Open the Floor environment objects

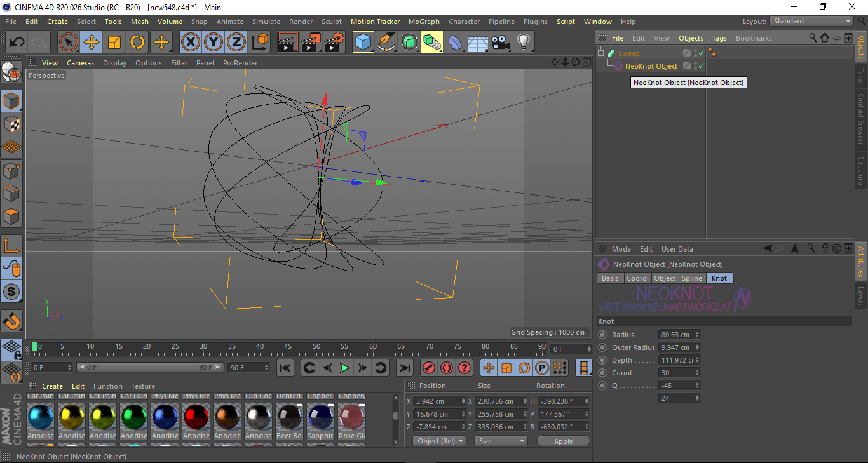pyautogui.click(x=477, y=43)
